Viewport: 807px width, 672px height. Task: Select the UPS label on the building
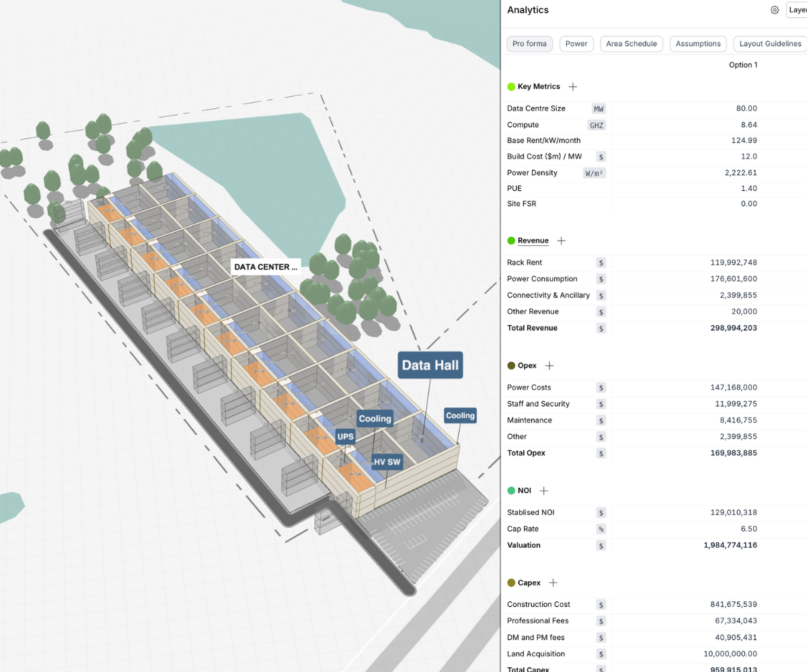(x=345, y=437)
